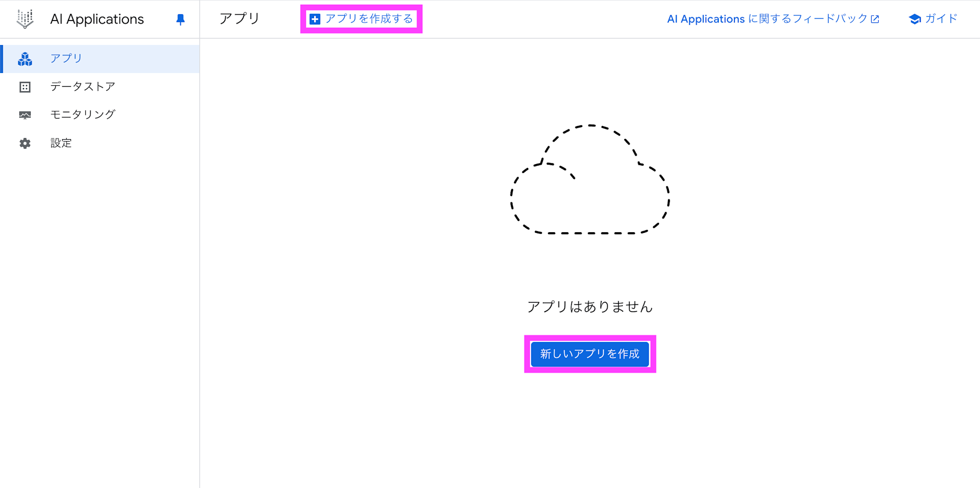This screenshot has height=488, width=980.
Task: Click the アプリはありません message text
Action: pos(590,307)
